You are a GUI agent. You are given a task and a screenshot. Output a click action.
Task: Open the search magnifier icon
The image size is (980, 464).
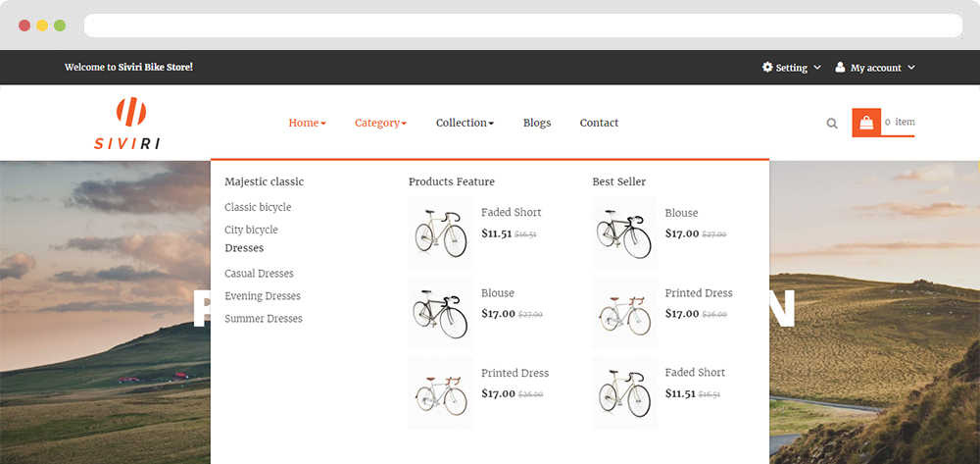pos(832,124)
